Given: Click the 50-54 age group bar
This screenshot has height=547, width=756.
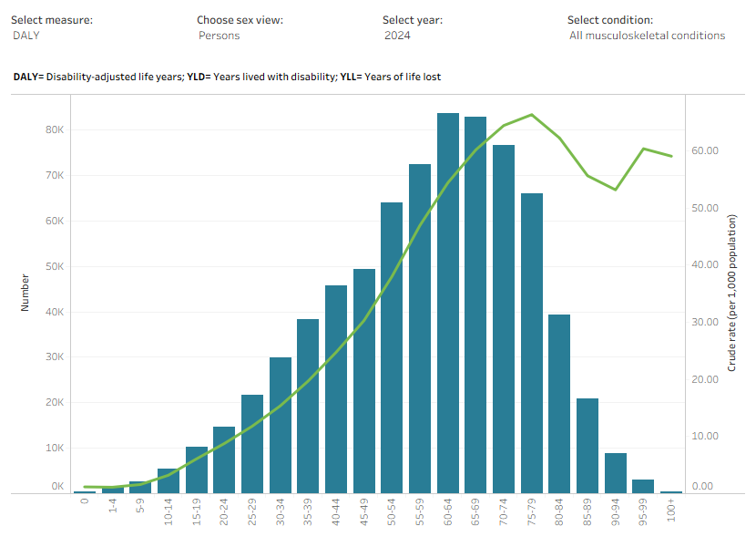Looking at the screenshot, I should point(392,348).
